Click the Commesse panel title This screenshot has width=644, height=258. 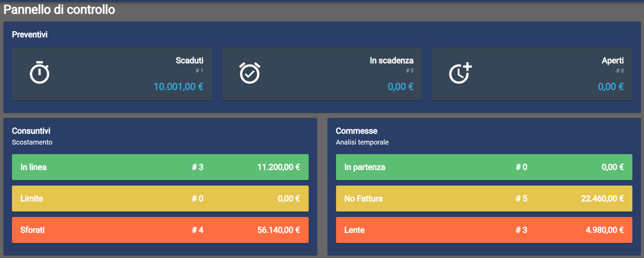click(356, 131)
